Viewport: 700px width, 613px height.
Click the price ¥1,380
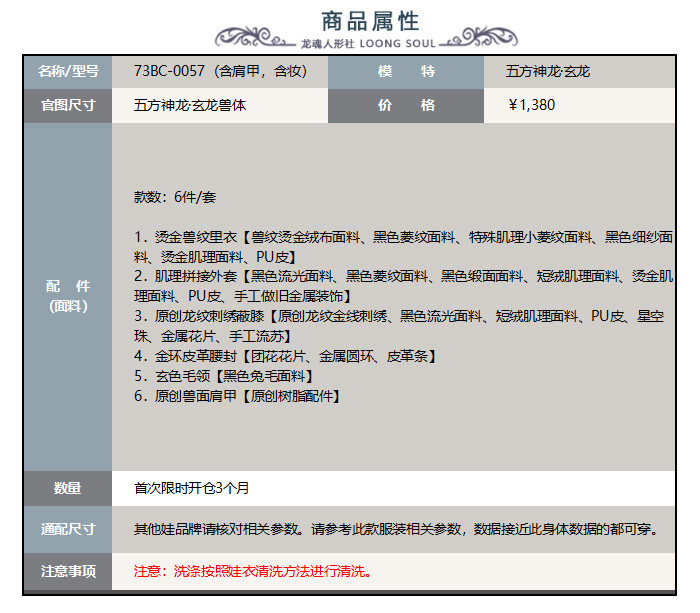click(x=531, y=105)
